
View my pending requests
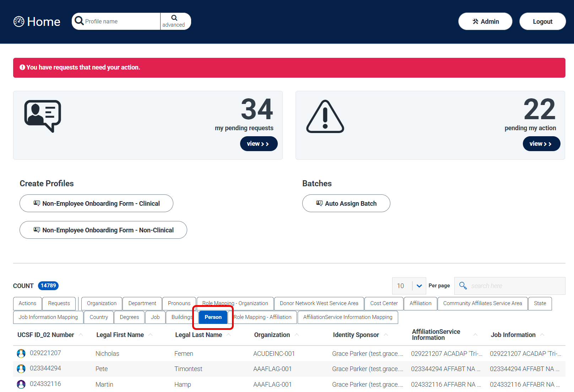tap(259, 144)
